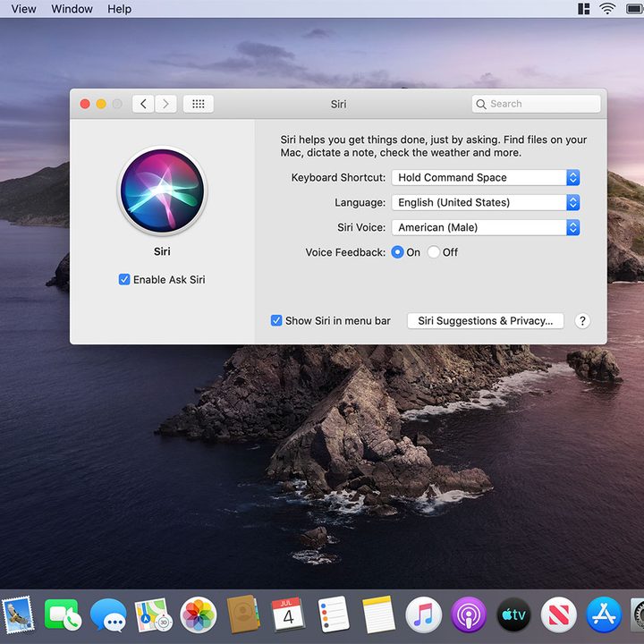Open the App Store from the Dock
This screenshot has height=644, width=644.
(x=604, y=614)
